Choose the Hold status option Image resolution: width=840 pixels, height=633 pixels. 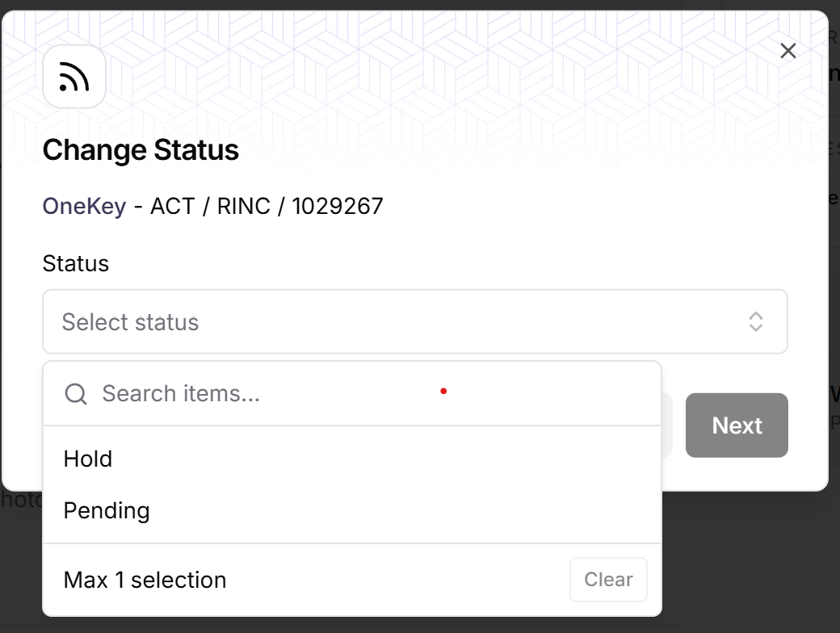(352, 459)
